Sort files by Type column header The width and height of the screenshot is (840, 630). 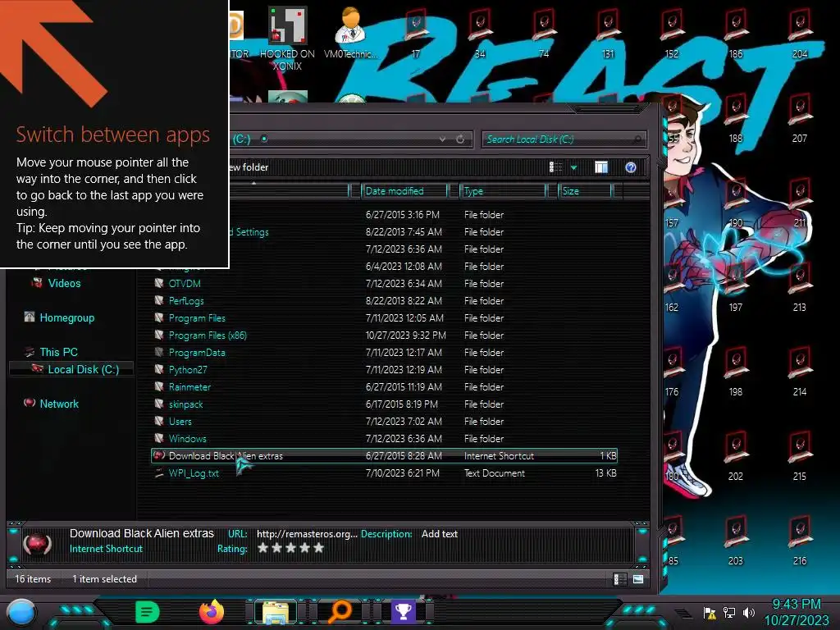click(x=503, y=190)
